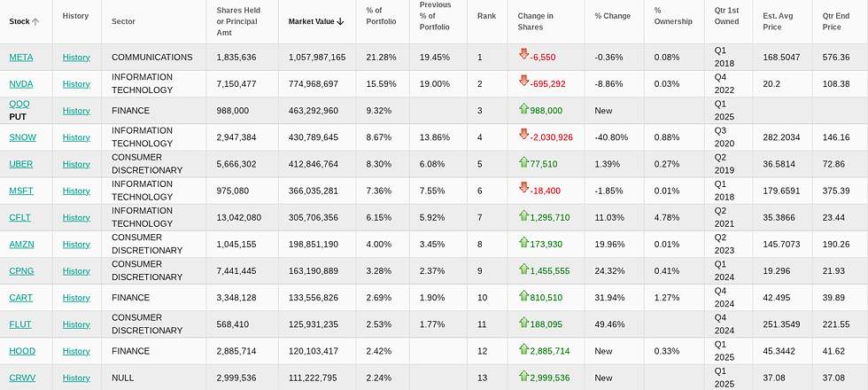Open the META stock link
Screen dimensions: 868x390
pos(20,58)
